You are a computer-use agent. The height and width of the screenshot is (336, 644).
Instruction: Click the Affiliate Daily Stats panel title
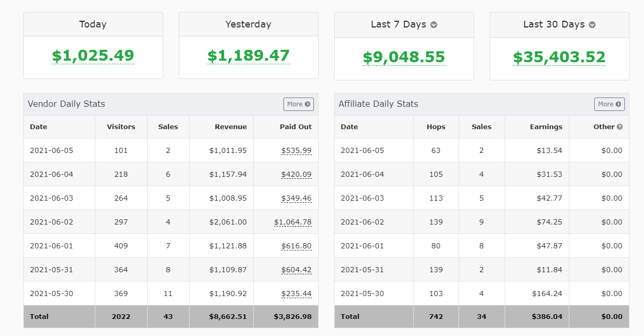pyautogui.click(x=378, y=104)
